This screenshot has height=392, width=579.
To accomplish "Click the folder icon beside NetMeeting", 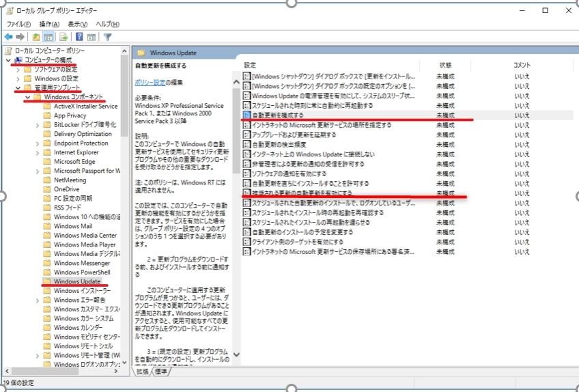I will (x=47, y=180).
